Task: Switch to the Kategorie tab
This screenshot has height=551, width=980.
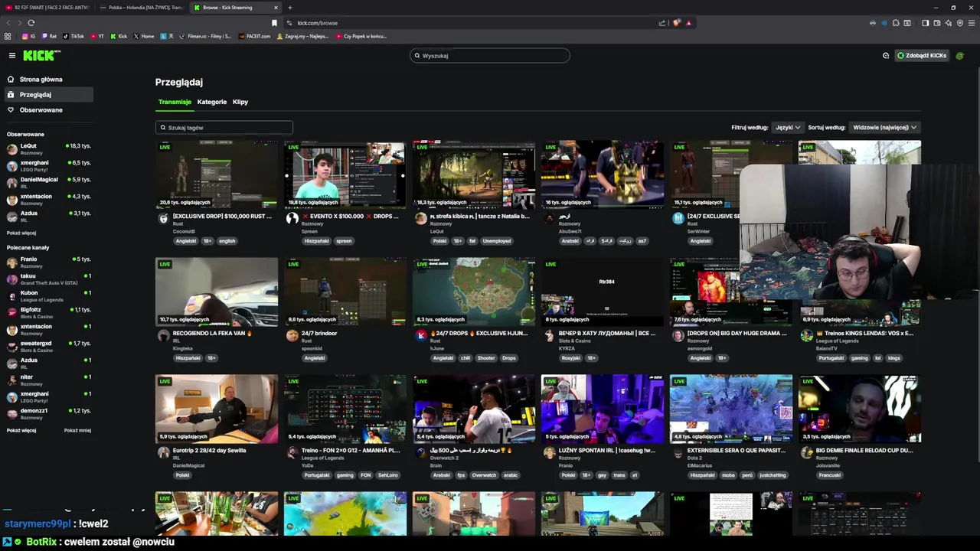Action: pos(212,102)
